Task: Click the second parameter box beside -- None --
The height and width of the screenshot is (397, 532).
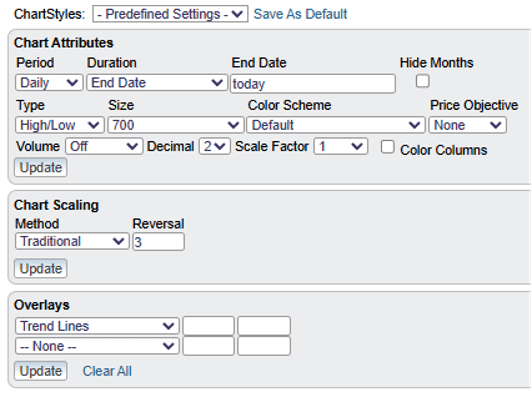Action: pyautogui.click(x=264, y=346)
